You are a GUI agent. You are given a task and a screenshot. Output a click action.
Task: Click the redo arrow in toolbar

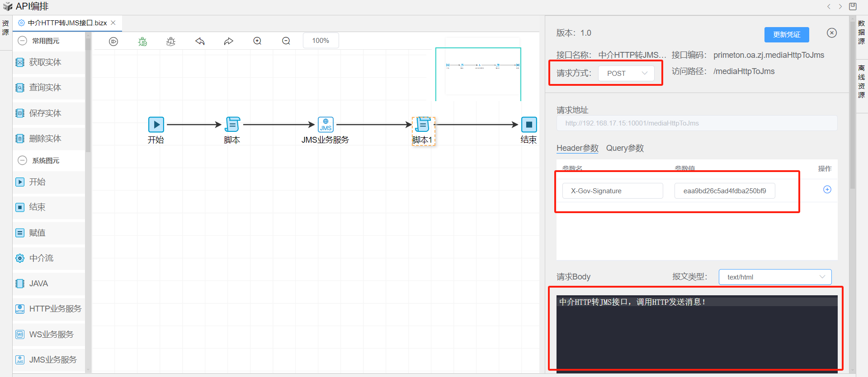pyautogui.click(x=228, y=42)
